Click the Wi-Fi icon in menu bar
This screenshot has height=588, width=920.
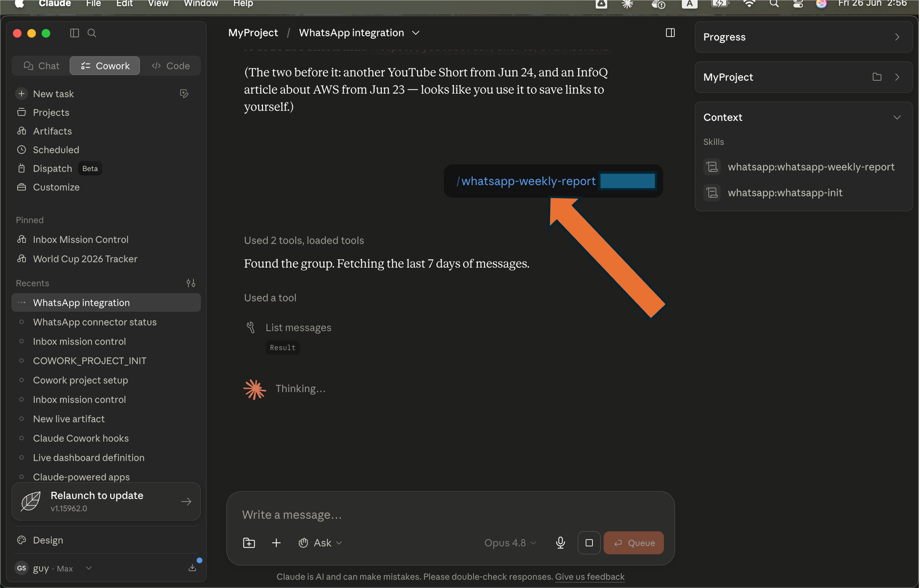click(750, 4)
